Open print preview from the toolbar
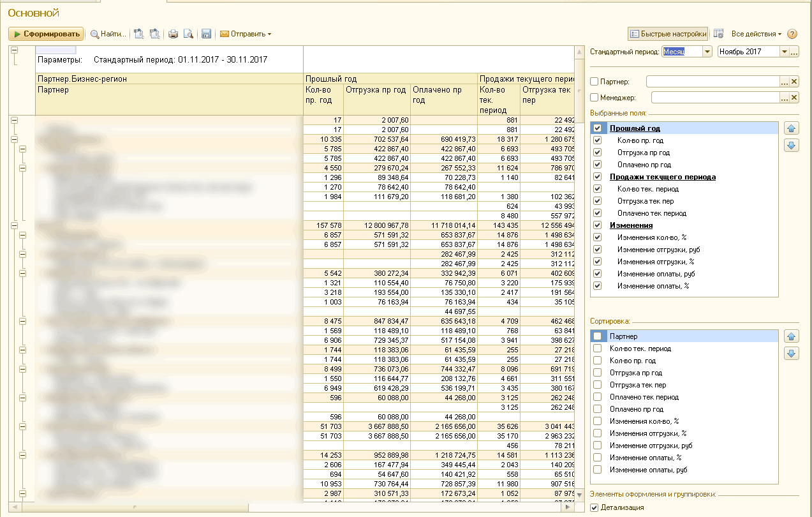 tap(188, 34)
